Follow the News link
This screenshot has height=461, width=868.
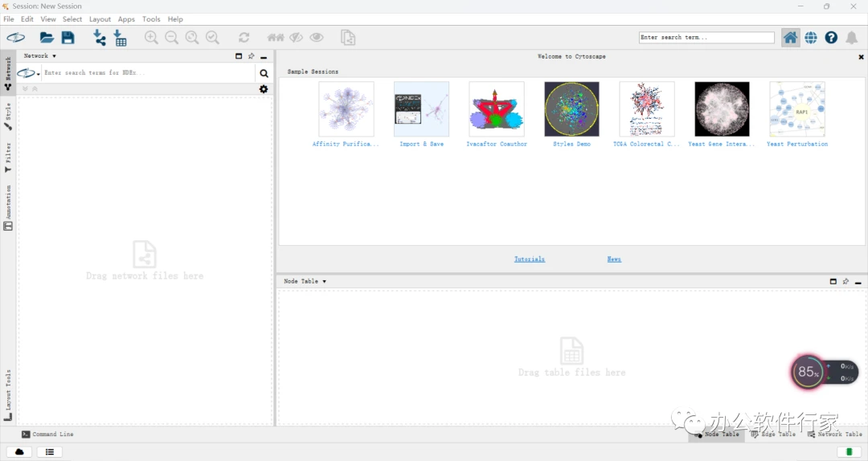click(614, 259)
